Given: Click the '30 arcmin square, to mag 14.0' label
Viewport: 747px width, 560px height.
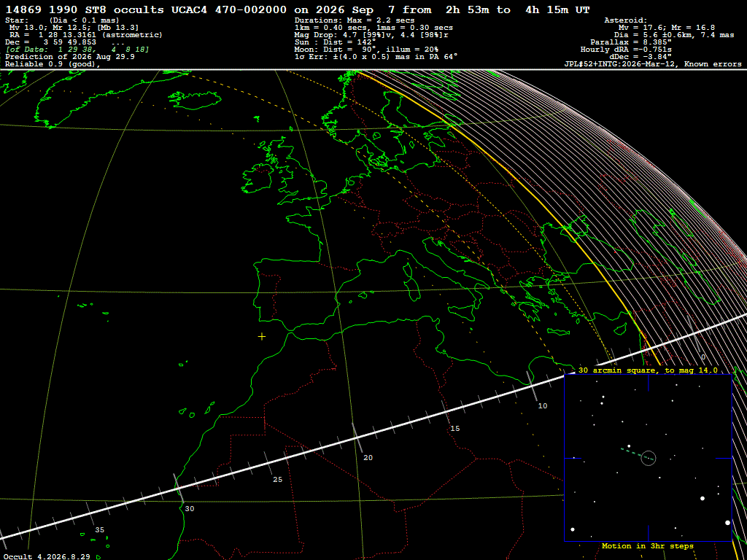Looking at the screenshot, I should tap(648, 370).
